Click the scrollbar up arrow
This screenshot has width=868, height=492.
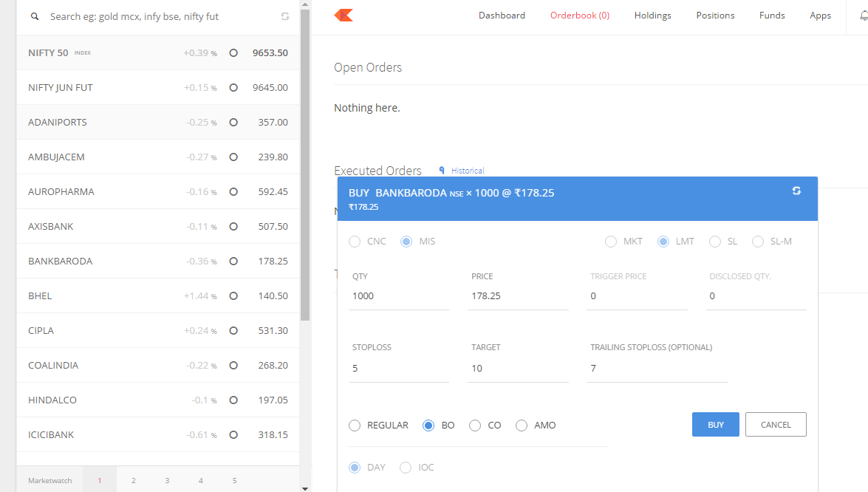305,4
